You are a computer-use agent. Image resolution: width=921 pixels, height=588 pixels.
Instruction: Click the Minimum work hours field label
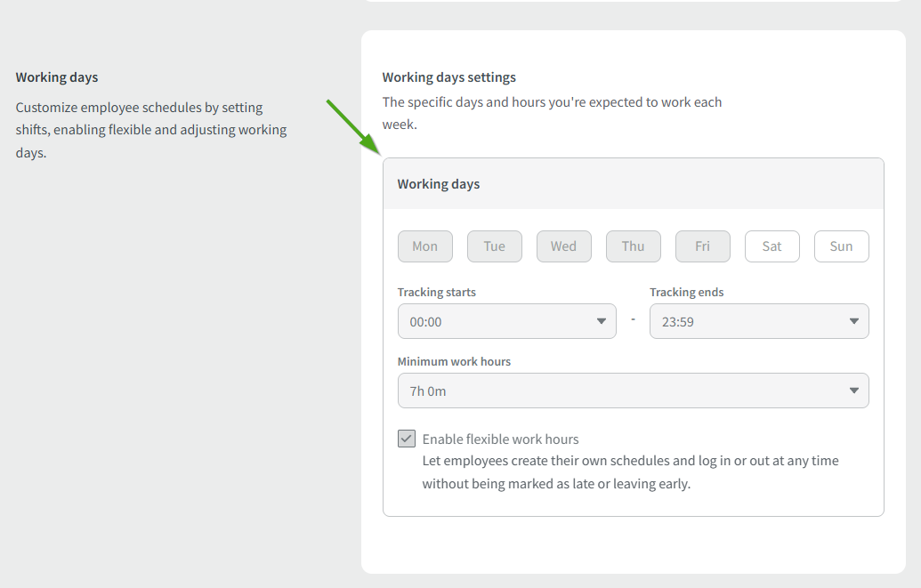tap(454, 362)
